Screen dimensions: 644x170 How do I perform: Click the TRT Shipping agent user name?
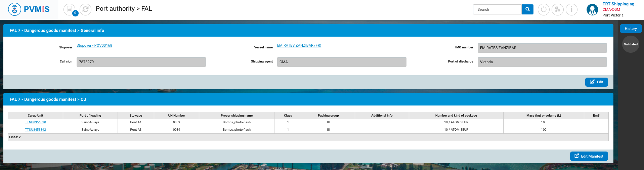pos(619,4)
